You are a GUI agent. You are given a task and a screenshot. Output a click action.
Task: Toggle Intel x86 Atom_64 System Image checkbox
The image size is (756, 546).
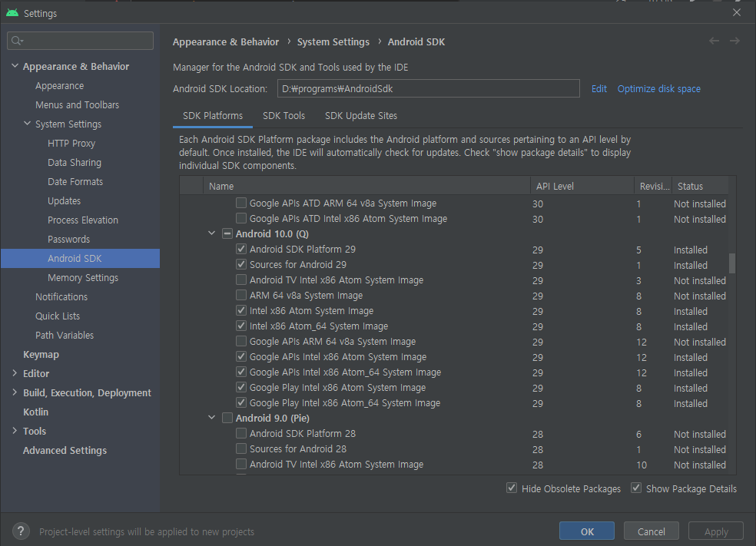(x=241, y=326)
